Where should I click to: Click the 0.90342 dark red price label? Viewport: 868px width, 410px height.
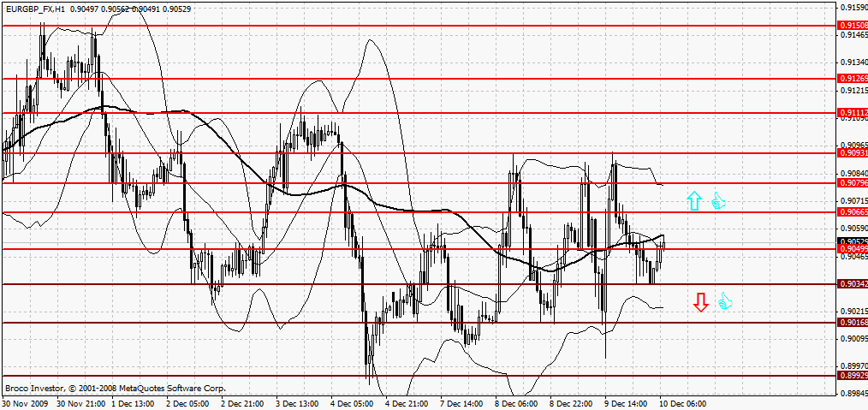pyautogui.click(x=853, y=284)
